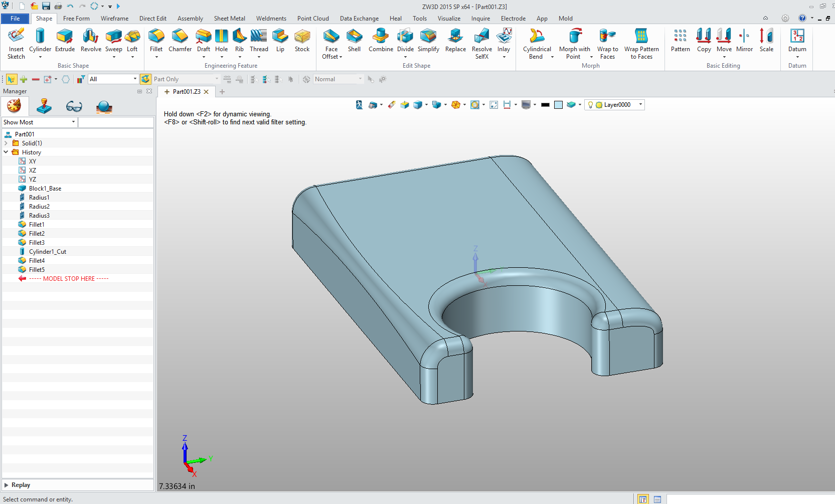Viewport: 835px width, 504px height.
Task: Toggle the Part Only filter icon
Action: 145,79
